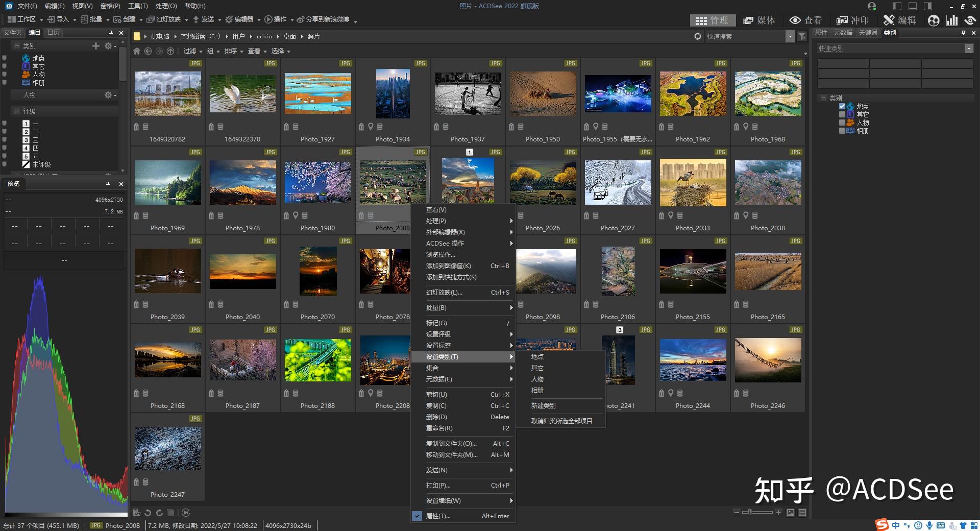The width and height of the screenshot is (980, 531).
Task: Check the 人物 category checkbox
Action: (842, 123)
